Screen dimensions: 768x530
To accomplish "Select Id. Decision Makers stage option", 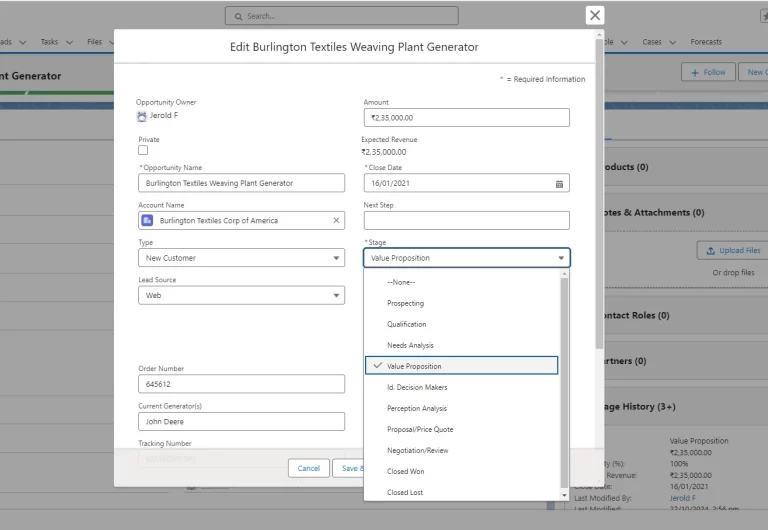I will [461, 387].
